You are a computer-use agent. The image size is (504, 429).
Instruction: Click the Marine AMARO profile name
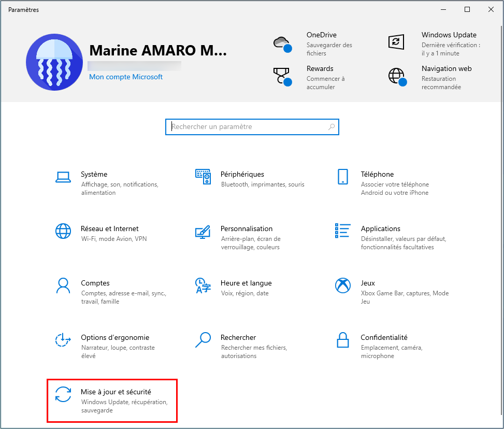[x=158, y=50]
